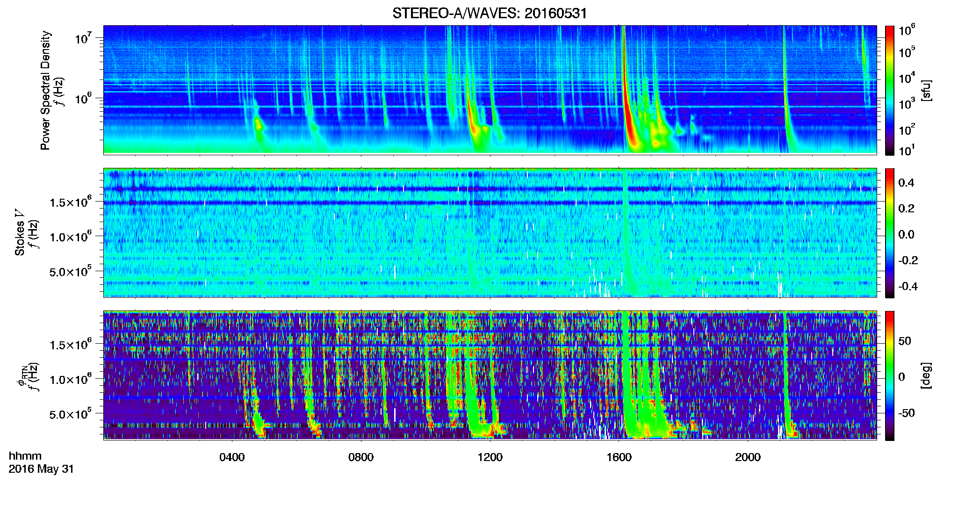
Task: Click the -50 tick on the degree colorbar
Action: tap(906, 413)
